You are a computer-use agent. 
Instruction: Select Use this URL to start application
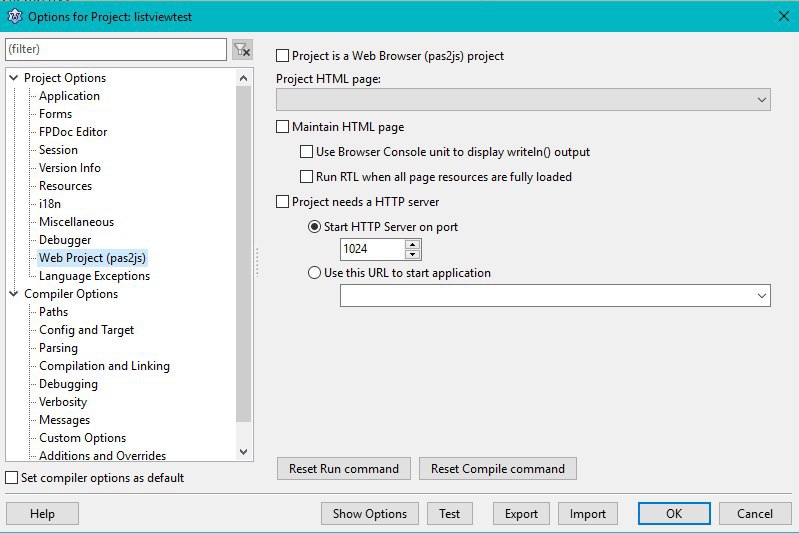pos(314,273)
